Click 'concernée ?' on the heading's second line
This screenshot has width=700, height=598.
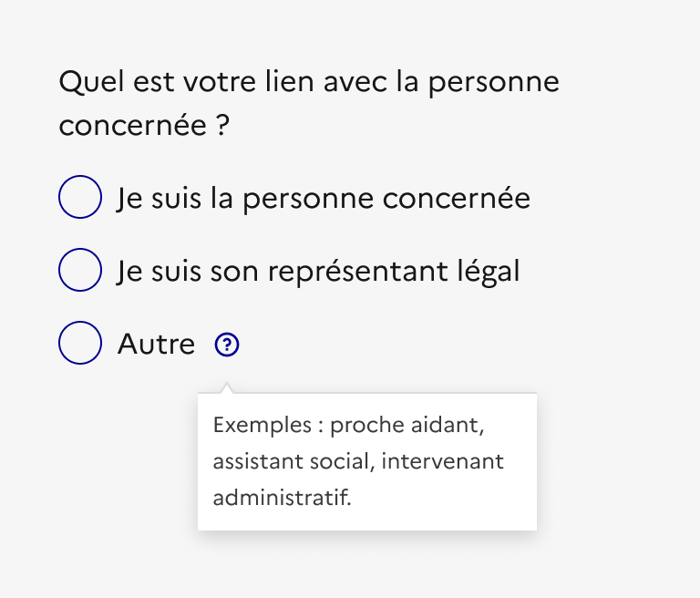coord(143,126)
